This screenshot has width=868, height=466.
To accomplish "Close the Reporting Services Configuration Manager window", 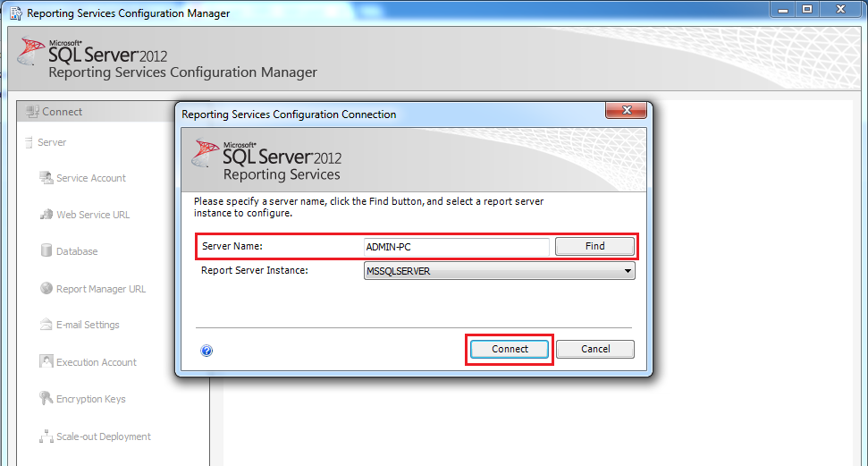I will coord(841,10).
